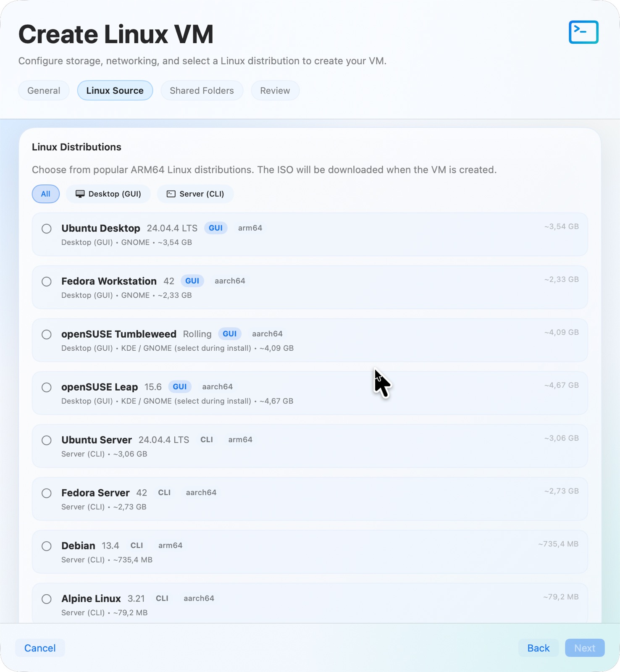Click the 13.4 version next to Debian
Viewport: 620px width, 672px height.
click(110, 546)
